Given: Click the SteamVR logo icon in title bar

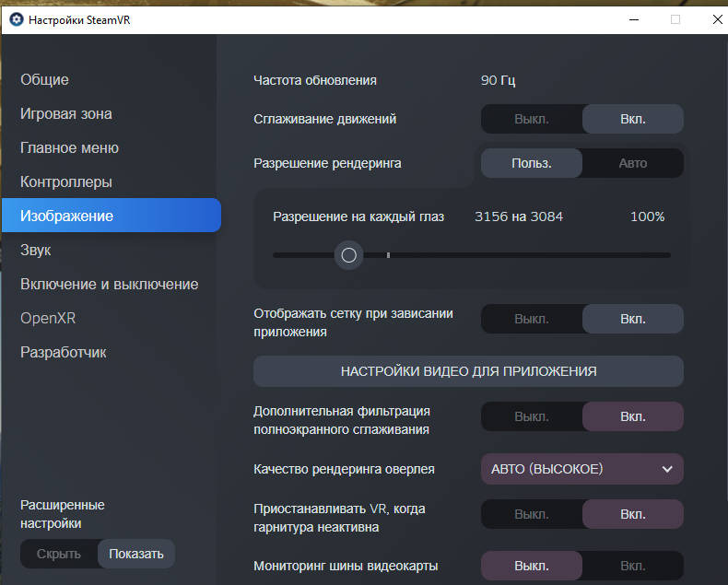Looking at the screenshot, I should 17,20.
